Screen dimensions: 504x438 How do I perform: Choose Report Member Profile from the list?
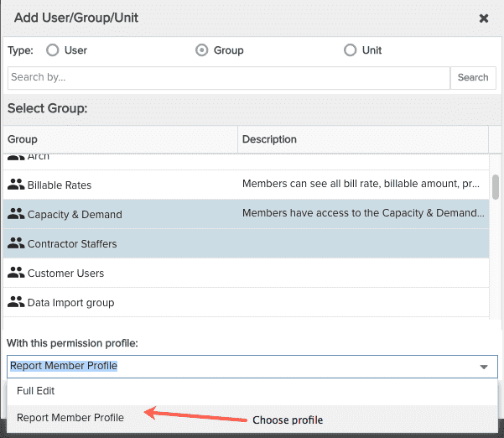click(x=252, y=418)
